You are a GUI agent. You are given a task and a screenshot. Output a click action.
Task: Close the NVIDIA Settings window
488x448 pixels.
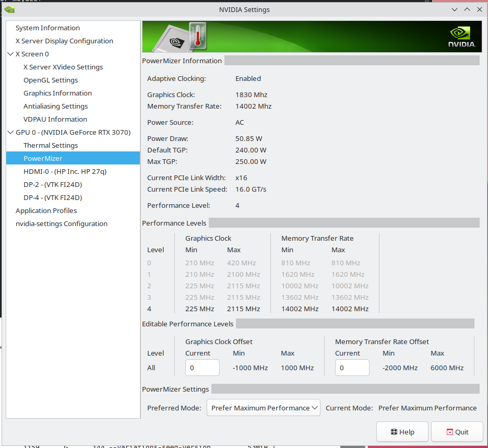point(480,9)
